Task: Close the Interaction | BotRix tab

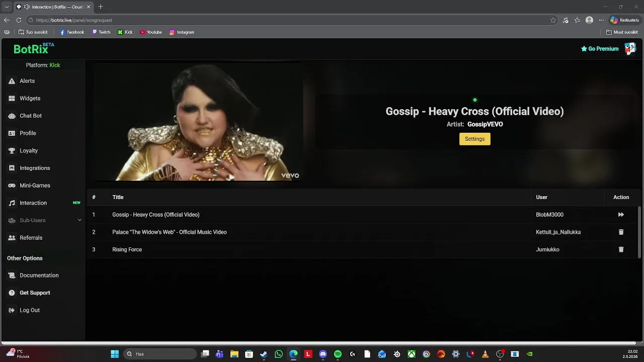Action: click(x=89, y=7)
